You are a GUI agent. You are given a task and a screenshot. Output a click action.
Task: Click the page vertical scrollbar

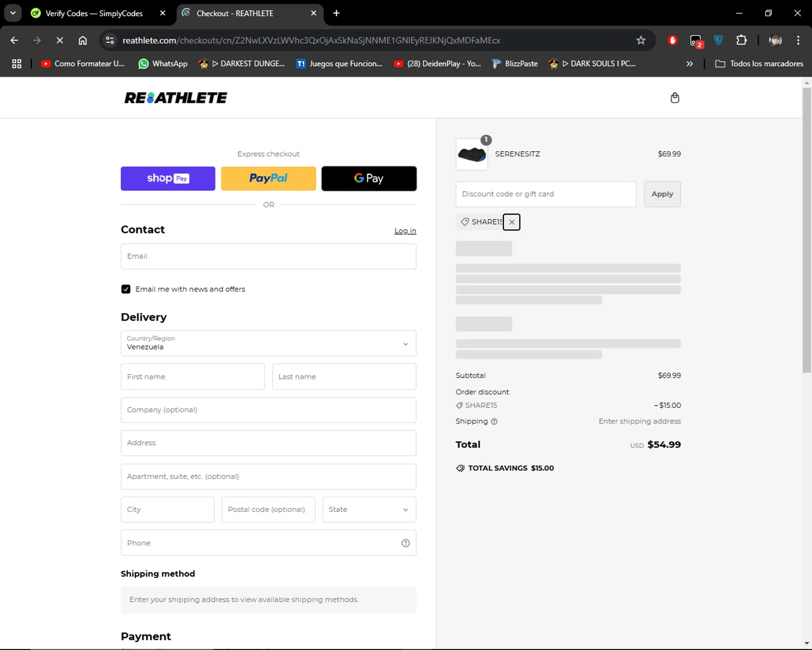point(807,230)
